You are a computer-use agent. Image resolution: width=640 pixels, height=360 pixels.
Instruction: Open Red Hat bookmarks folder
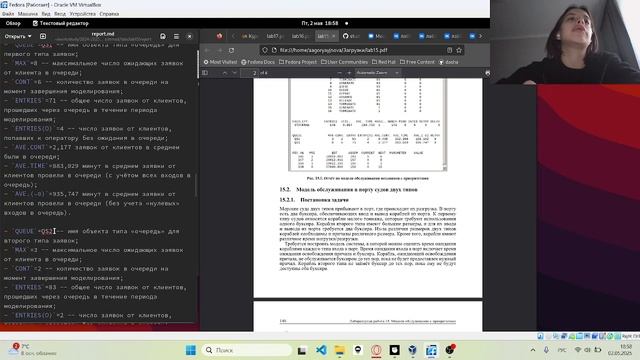[x=384, y=62]
